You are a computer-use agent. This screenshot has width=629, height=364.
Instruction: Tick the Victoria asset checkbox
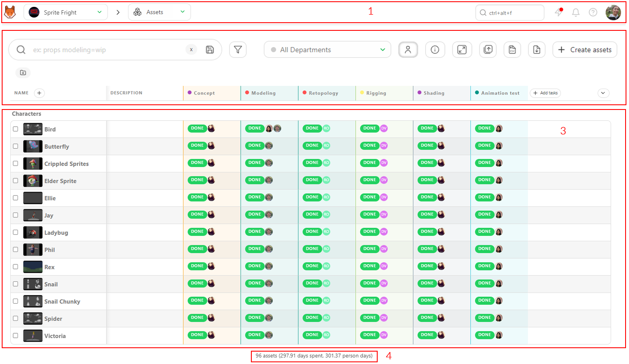15,335
